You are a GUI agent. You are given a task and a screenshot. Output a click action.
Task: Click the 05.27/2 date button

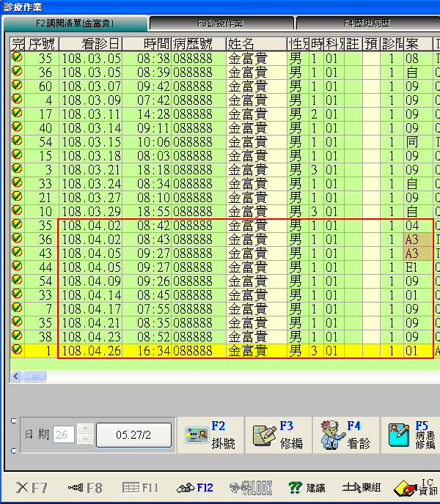pyautogui.click(x=133, y=434)
